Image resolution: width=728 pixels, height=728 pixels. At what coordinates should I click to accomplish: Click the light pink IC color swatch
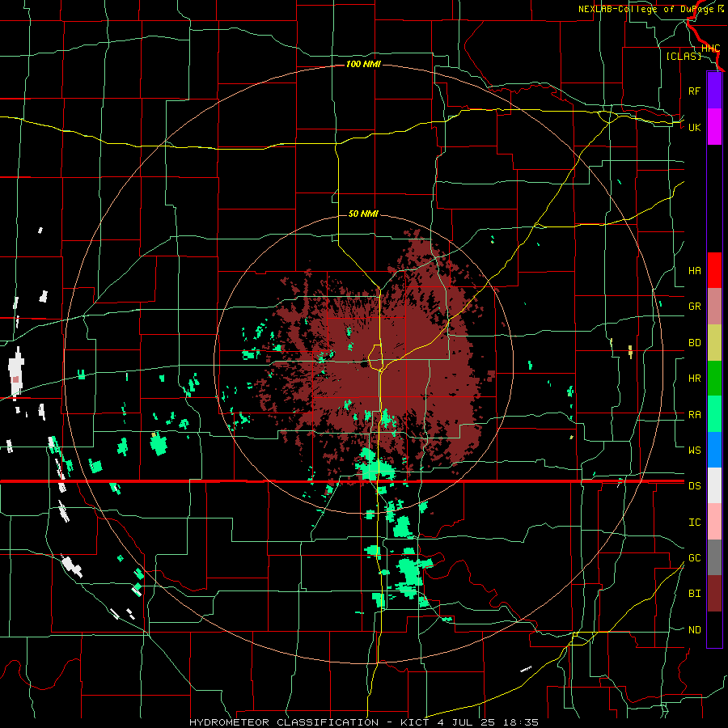click(x=714, y=522)
